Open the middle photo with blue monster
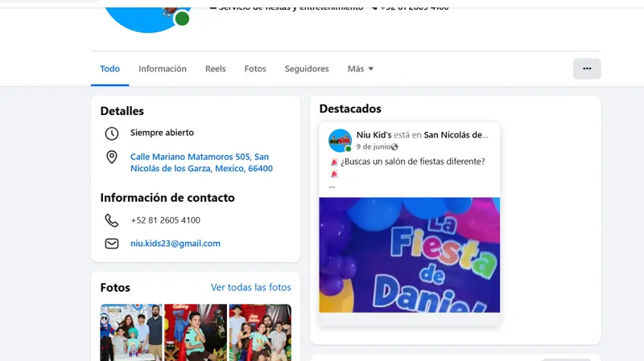 point(196,332)
